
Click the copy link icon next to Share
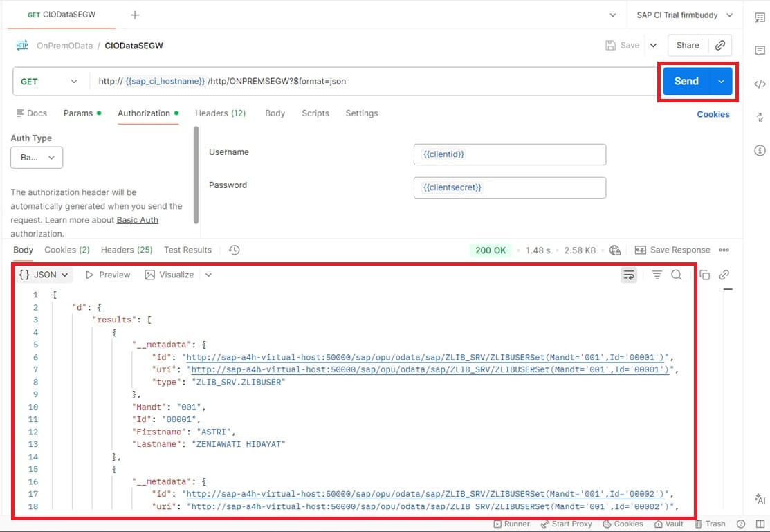click(x=720, y=45)
